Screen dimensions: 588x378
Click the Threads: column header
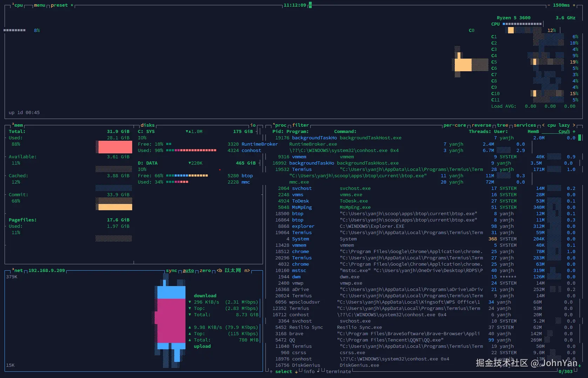click(480, 132)
